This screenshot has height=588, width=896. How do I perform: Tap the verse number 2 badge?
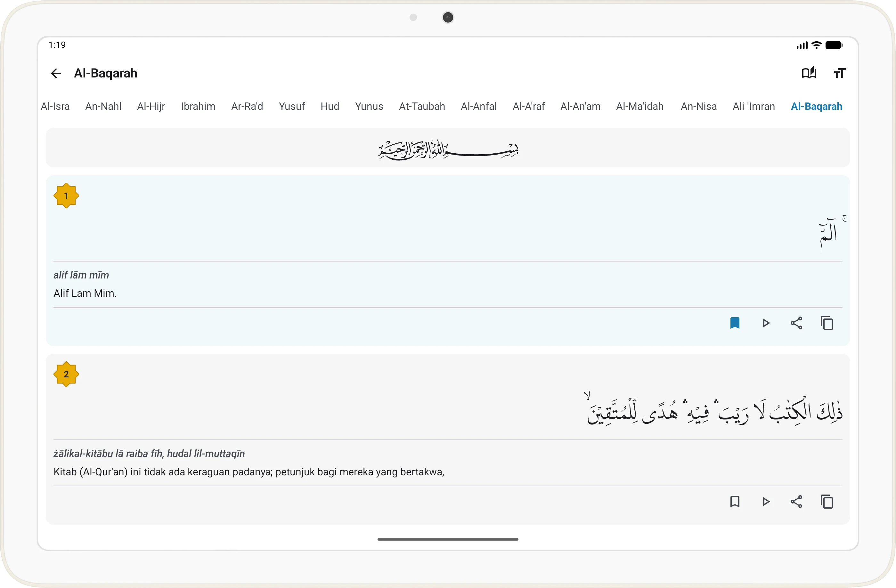pyautogui.click(x=66, y=374)
